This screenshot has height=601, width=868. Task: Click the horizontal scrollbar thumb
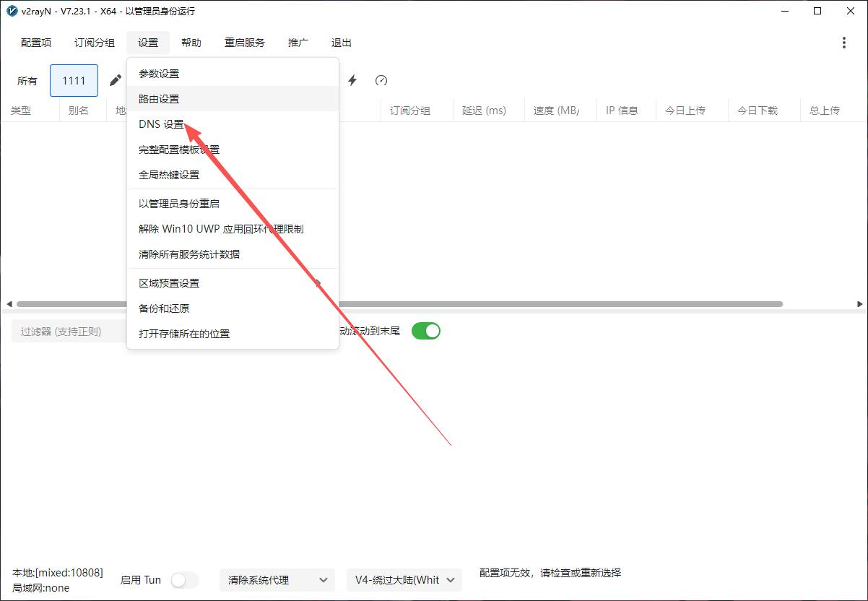coord(399,304)
